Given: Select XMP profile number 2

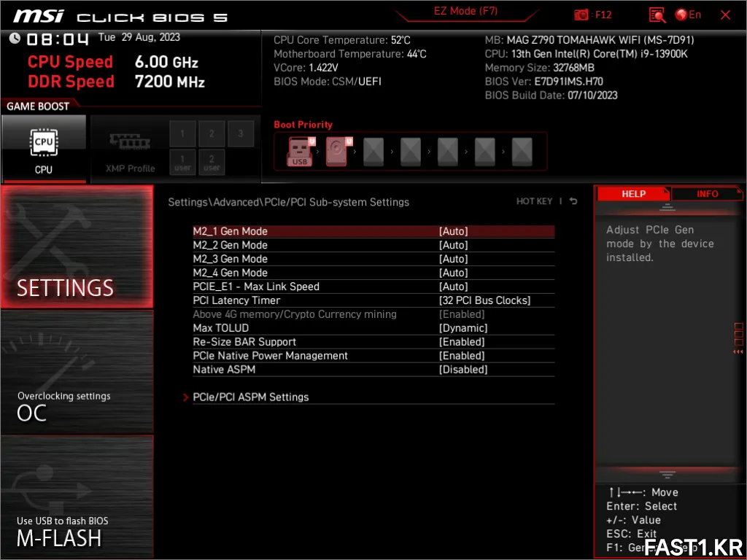Looking at the screenshot, I should [212, 133].
